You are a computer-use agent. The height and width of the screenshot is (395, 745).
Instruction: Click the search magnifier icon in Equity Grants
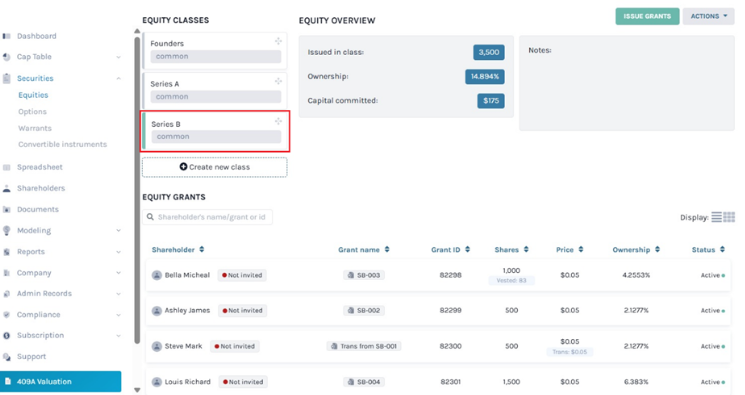150,217
